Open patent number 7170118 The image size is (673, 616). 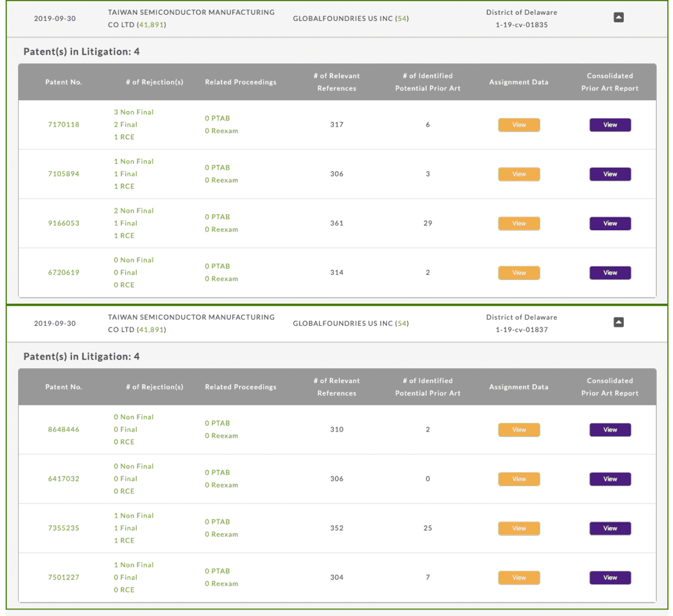click(x=63, y=125)
